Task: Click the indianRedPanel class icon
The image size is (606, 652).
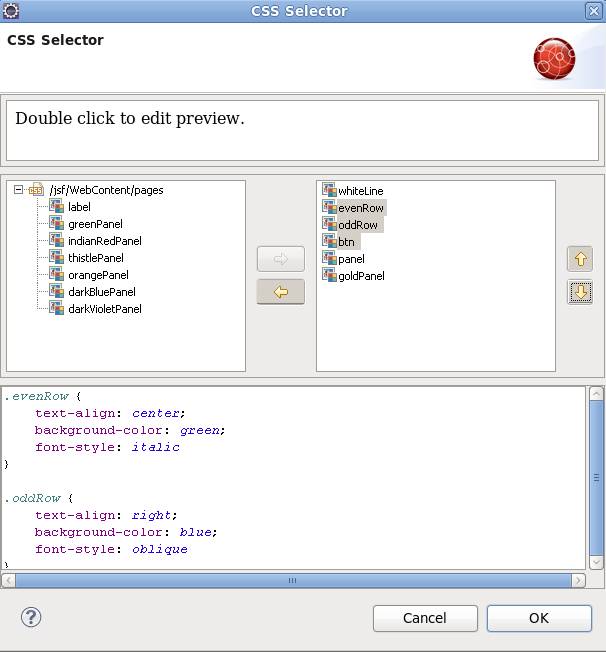Action: [56, 240]
